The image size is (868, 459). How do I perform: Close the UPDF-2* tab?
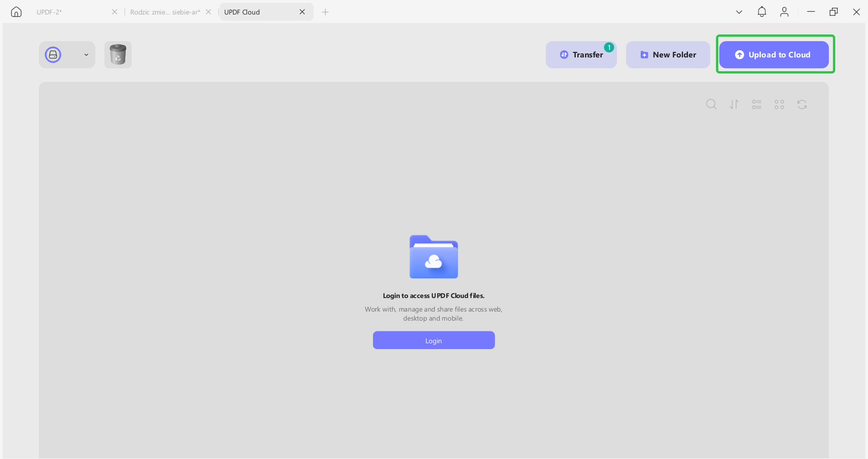[x=114, y=12]
